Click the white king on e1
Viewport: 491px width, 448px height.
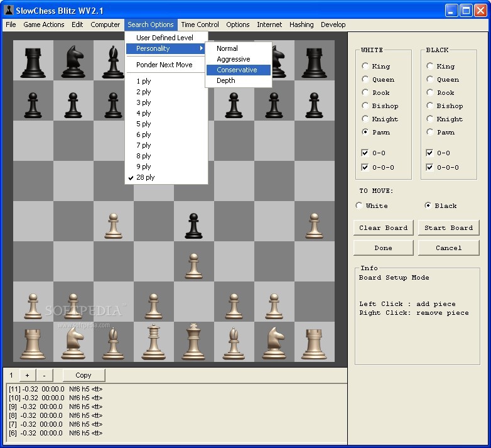tap(193, 341)
